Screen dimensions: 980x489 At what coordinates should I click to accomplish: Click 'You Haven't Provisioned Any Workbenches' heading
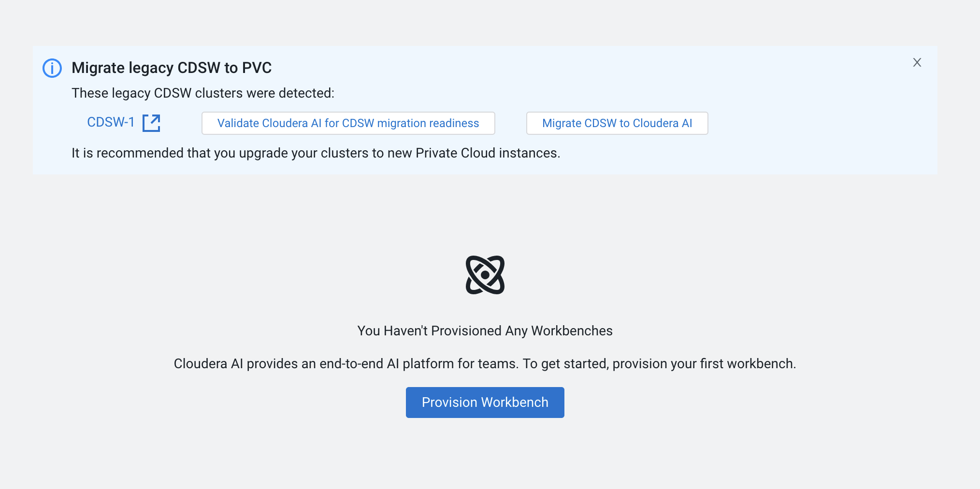[485, 331]
